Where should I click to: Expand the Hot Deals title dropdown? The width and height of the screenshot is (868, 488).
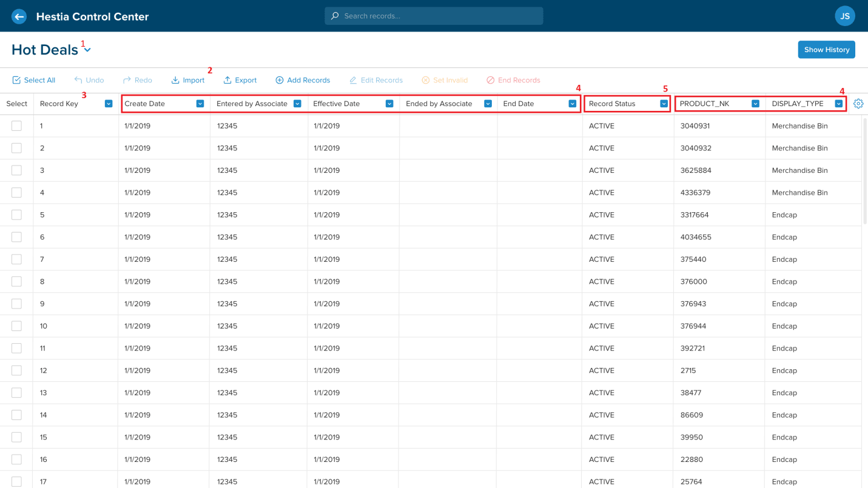(x=87, y=50)
